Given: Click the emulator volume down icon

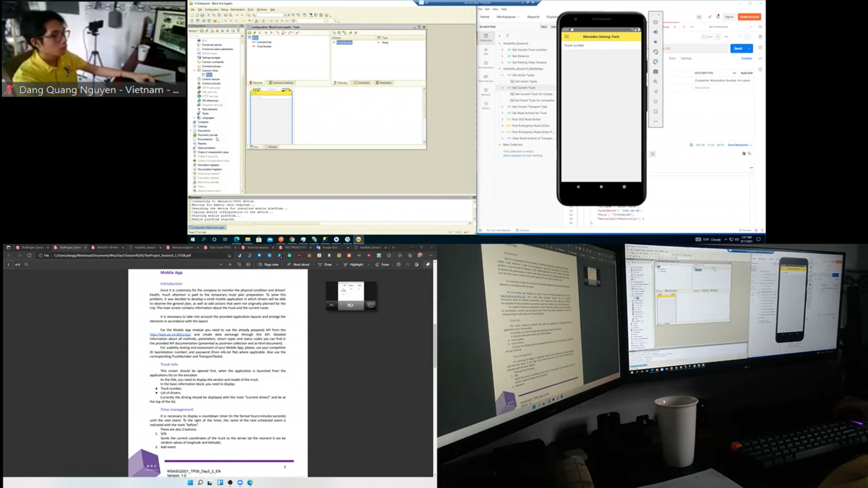Looking at the screenshot, I should pyautogui.click(x=655, y=42).
